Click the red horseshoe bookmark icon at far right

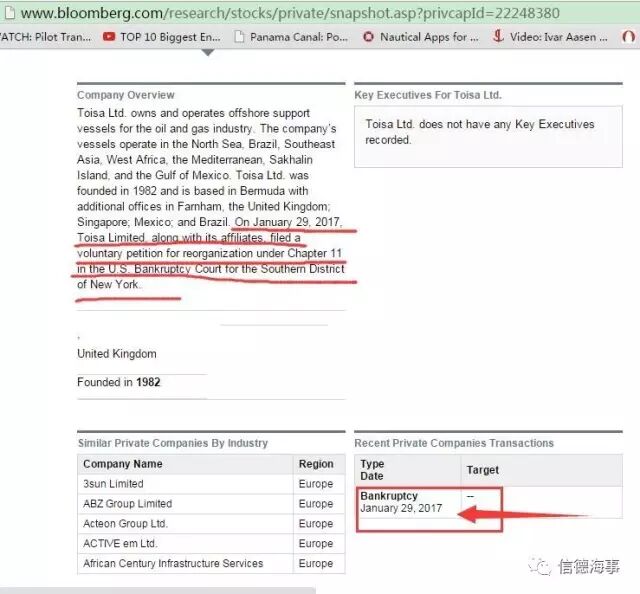(628, 37)
